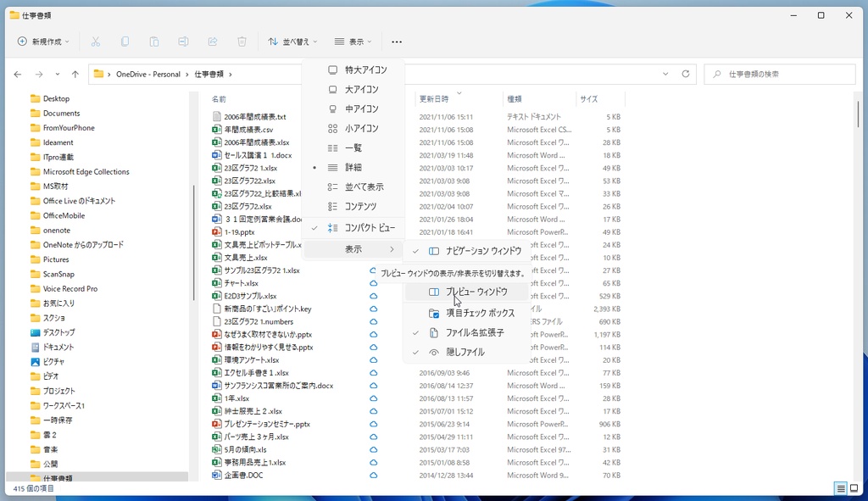The height and width of the screenshot is (501, 868).
Task: Choose コンテンツ from the view menu
Action: tap(354, 207)
